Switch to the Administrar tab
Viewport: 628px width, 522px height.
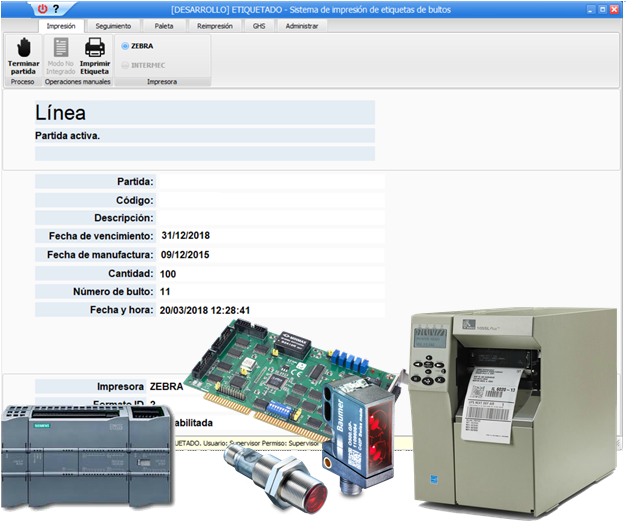pos(302,26)
